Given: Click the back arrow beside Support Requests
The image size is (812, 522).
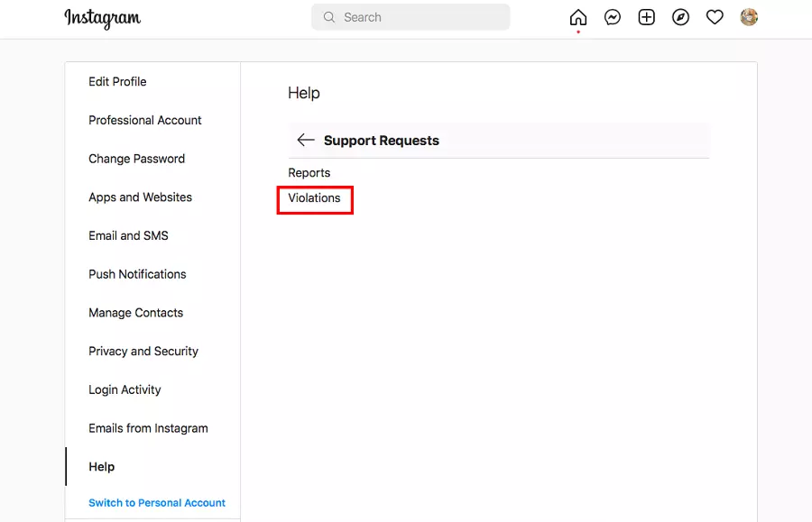Looking at the screenshot, I should 306,141.
